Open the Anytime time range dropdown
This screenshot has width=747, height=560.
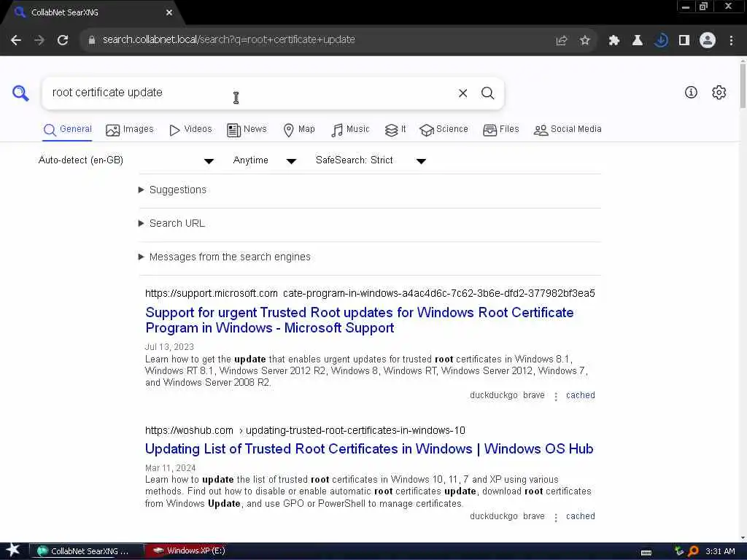[264, 160]
